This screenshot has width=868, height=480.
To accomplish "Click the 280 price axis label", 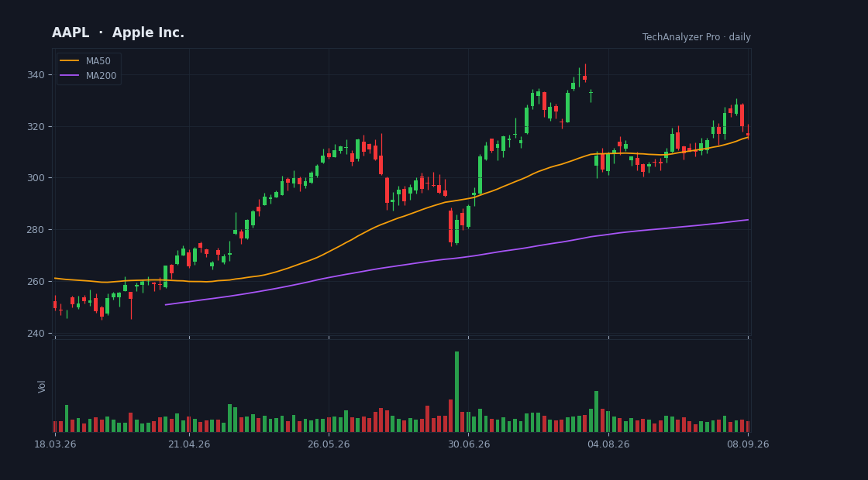I will point(36,229).
